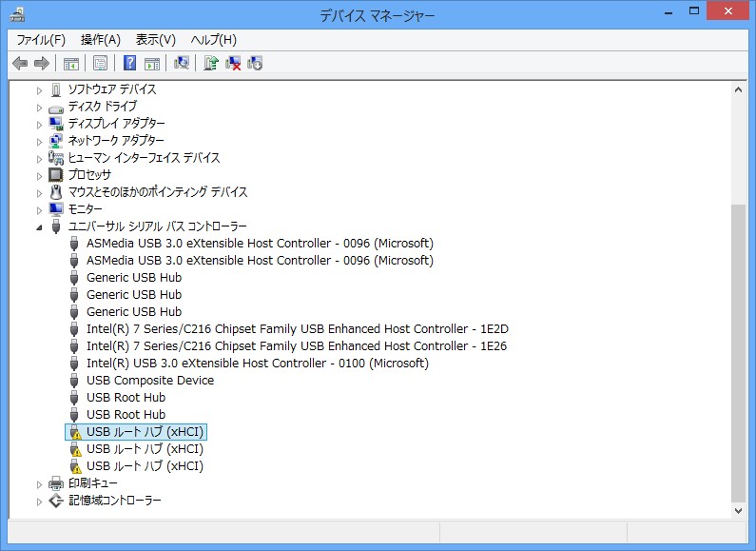Click the update driver software icon

pyautogui.click(x=211, y=63)
